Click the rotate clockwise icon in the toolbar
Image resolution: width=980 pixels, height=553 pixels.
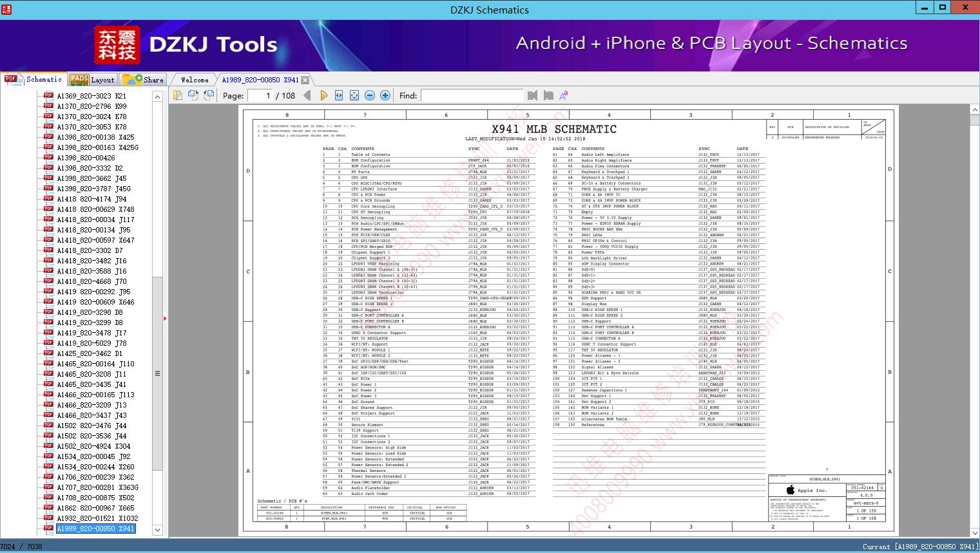[209, 95]
